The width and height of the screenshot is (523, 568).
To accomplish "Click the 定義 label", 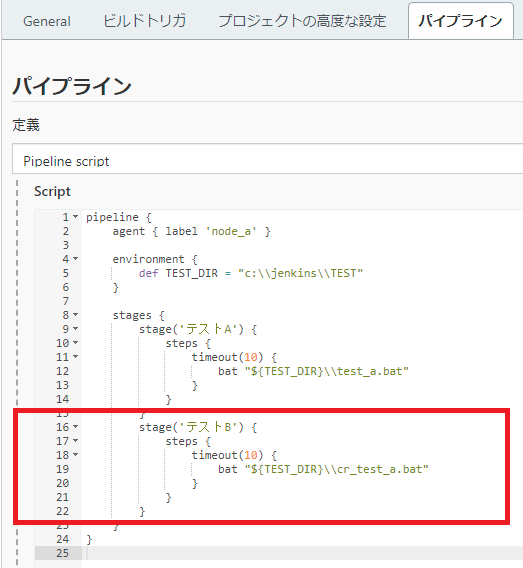I will click(x=26, y=125).
